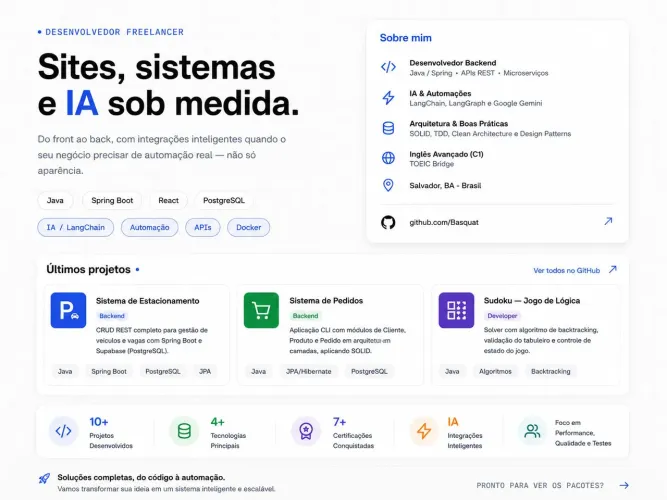Click the DESENVOLVEDOR FREELANCER label

click(x=114, y=32)
